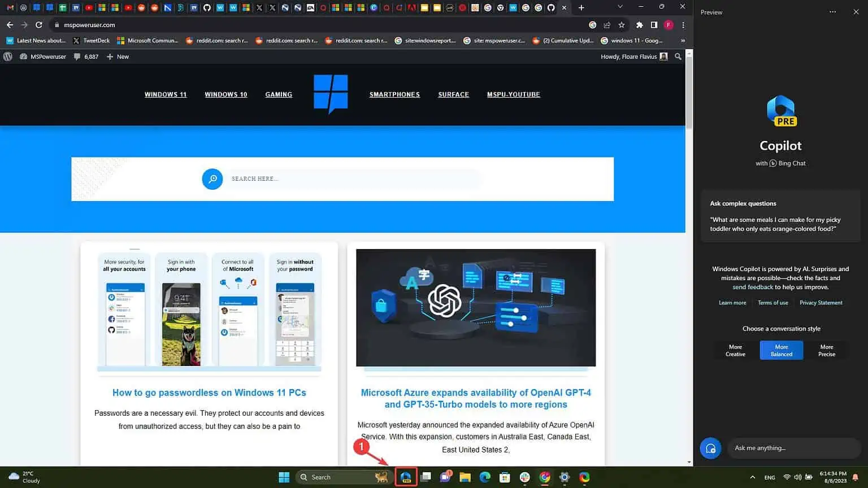
Task: Open the Chrome three-dot menu
Action: (683, 25)
